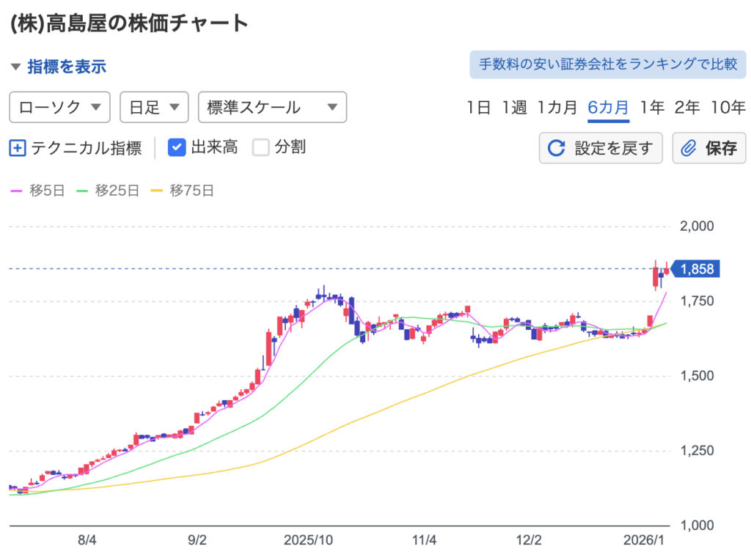Open the ローソク chart type dropdown
The image size is (751, 560).
pyautogui.click(x=59, y=107)
